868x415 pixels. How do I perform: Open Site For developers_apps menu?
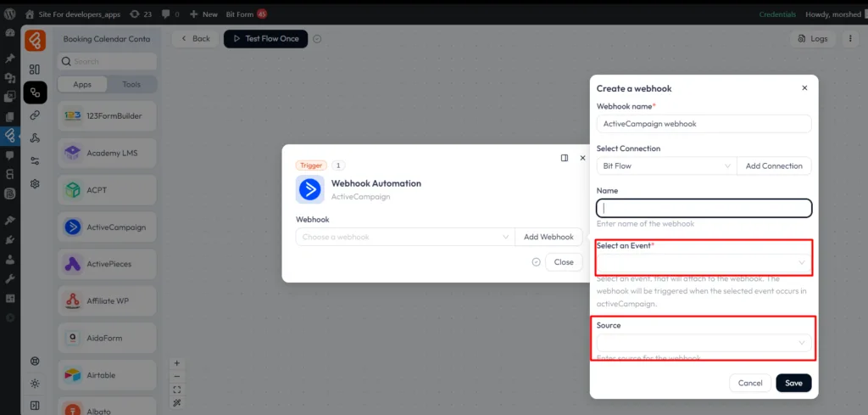73,14
